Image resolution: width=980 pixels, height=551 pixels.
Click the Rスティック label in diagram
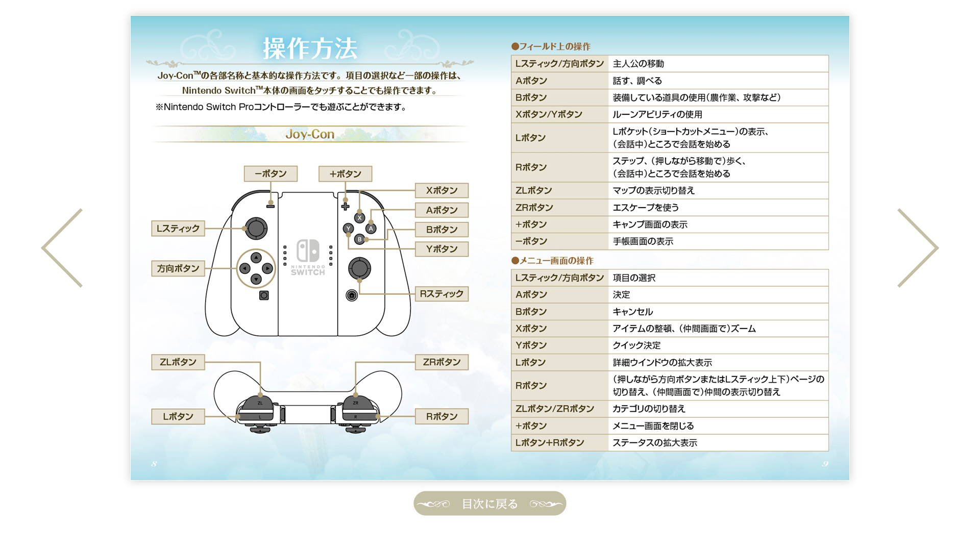coord(442,294)
